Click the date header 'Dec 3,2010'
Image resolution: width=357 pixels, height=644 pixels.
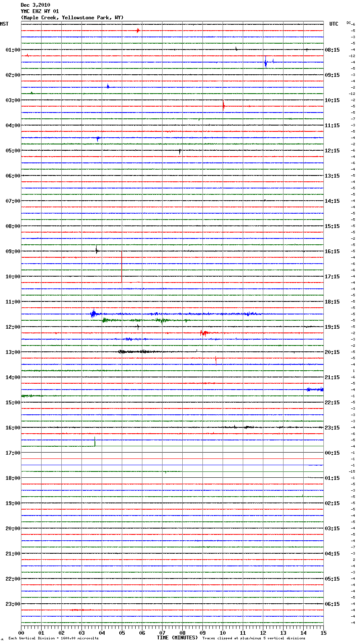tap(35, 5)
